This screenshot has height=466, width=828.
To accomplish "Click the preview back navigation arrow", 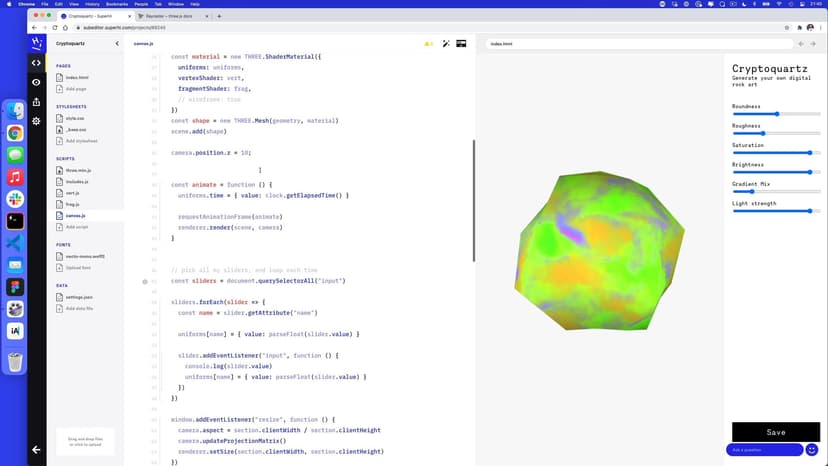I will click(801, 44).
